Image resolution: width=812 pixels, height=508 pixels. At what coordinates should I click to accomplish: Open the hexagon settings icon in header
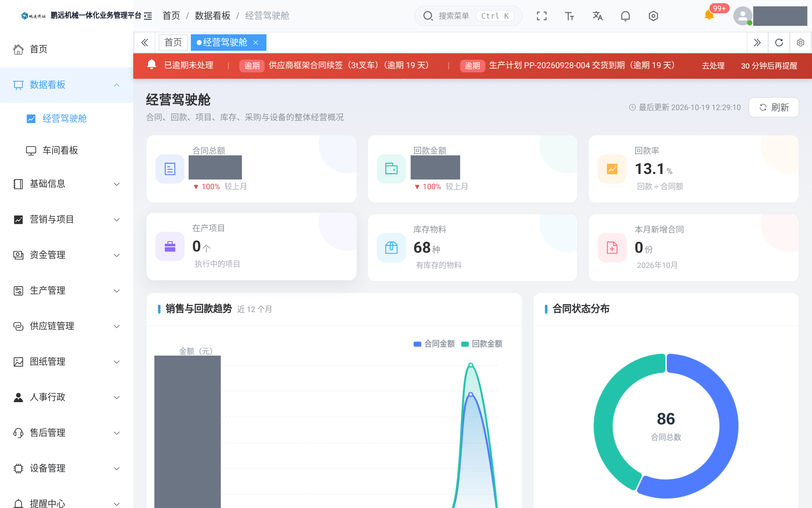(653, 16)
